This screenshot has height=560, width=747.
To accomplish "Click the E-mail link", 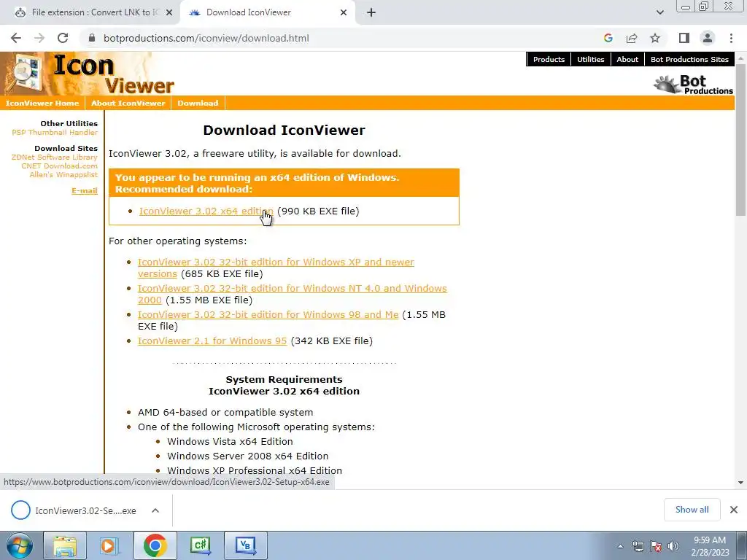I will click(85, 190).
